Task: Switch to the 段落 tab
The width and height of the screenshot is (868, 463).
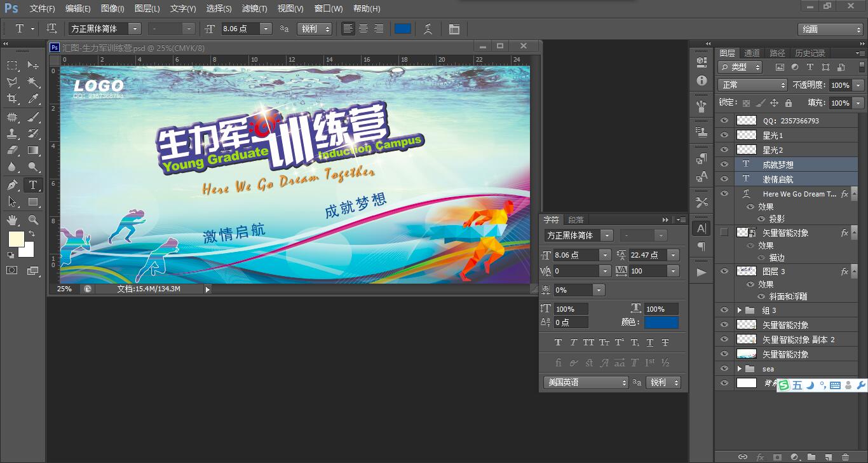Action: 576,219
